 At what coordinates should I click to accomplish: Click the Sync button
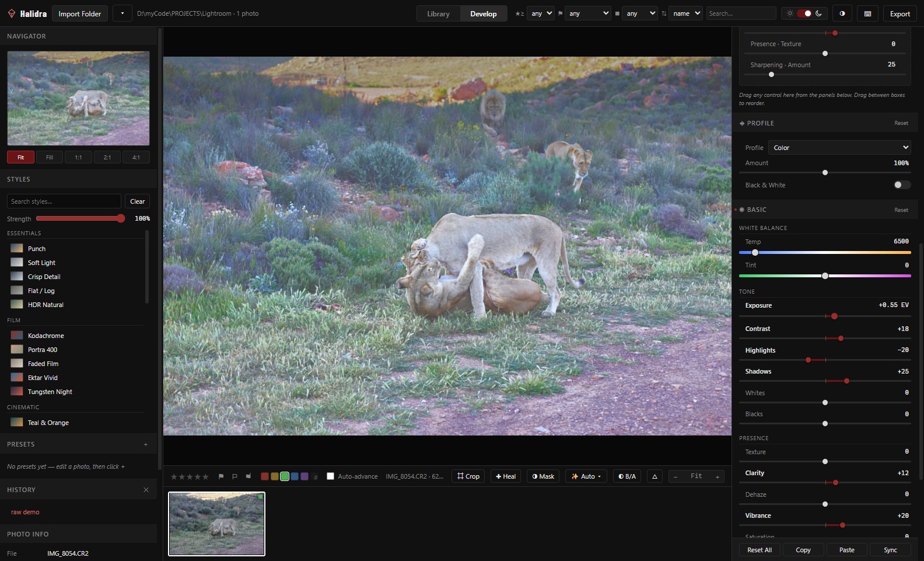pyautogui.click(x=890, y=550)
